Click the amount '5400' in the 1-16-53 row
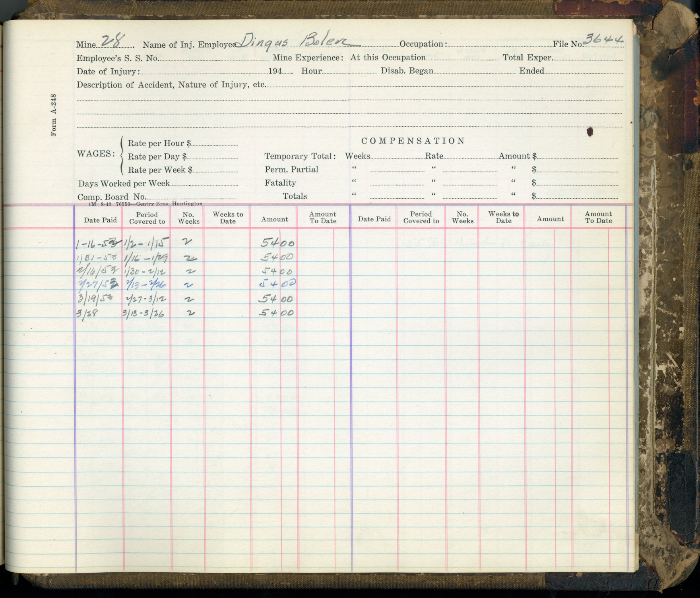Screen dimensions: 700x598 [x=277, y=243]
